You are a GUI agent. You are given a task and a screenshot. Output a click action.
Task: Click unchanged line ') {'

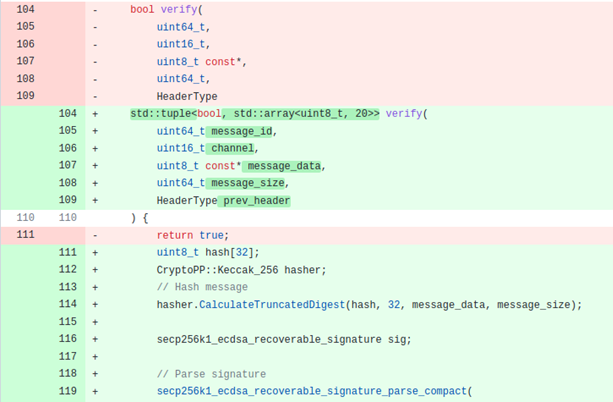click(139, 218)
